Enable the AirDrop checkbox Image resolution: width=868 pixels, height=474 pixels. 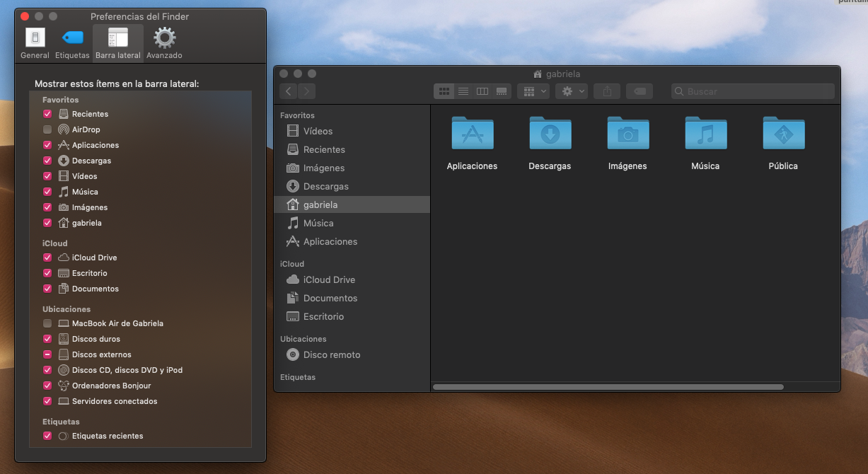click(47, 129)
